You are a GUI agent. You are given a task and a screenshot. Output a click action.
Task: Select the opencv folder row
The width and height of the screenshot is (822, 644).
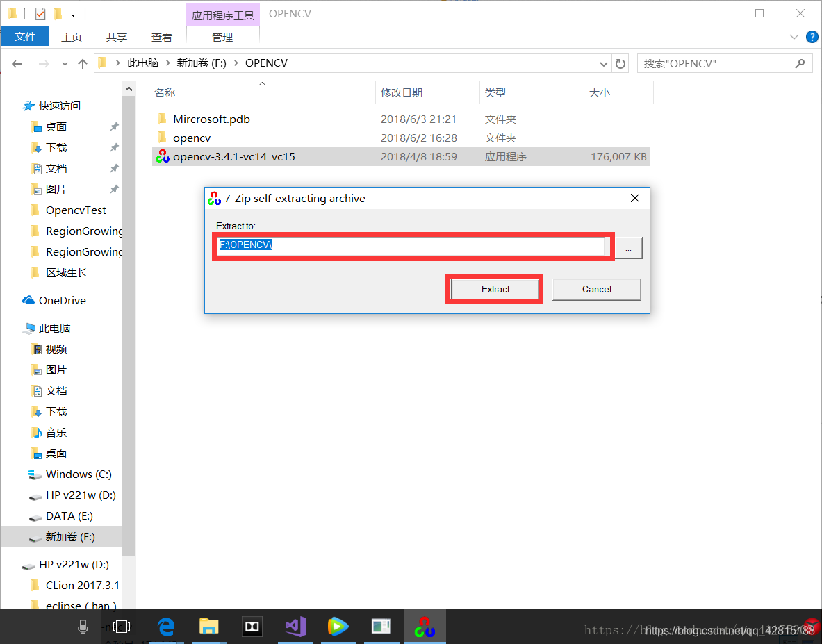[401, 138]
